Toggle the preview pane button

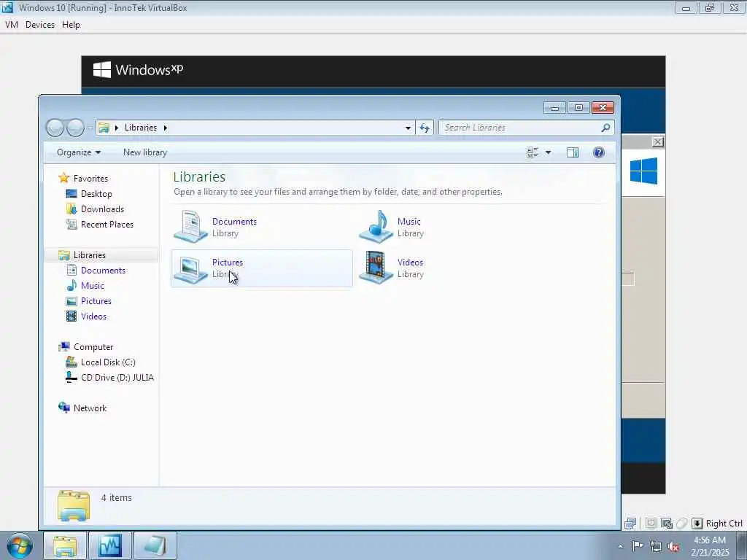click(573, 152)
